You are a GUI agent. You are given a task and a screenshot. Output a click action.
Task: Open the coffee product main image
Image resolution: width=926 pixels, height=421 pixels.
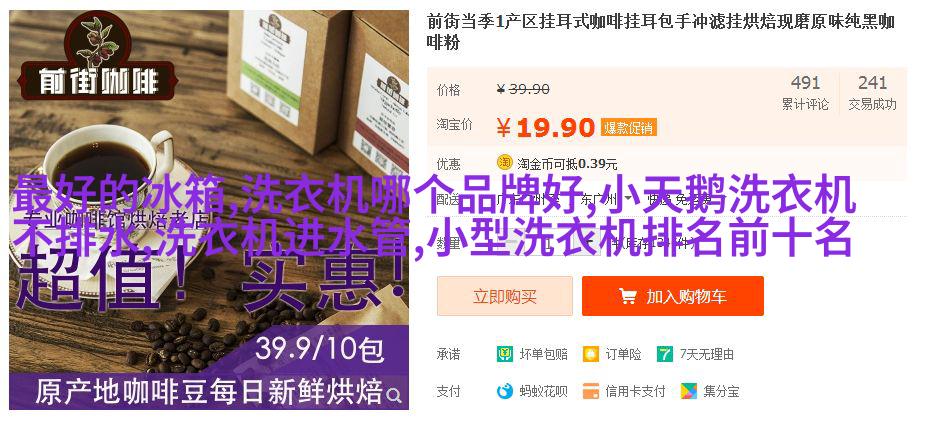click(209, 210)
